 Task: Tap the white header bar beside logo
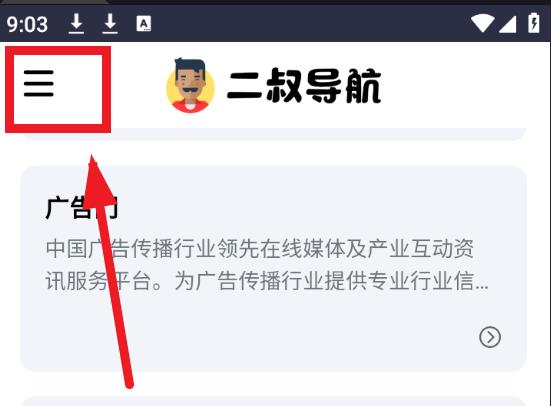(x=457, y=85)
